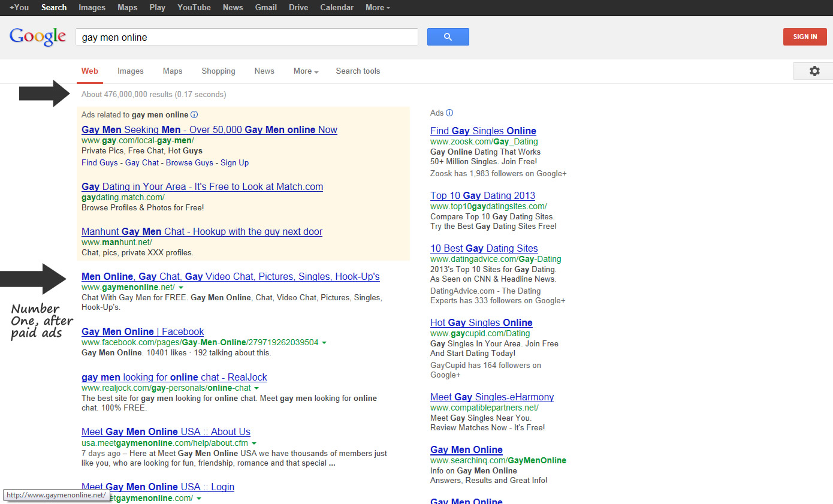Expand arrow beside RealJock result URL

click(x=256, y=388)
